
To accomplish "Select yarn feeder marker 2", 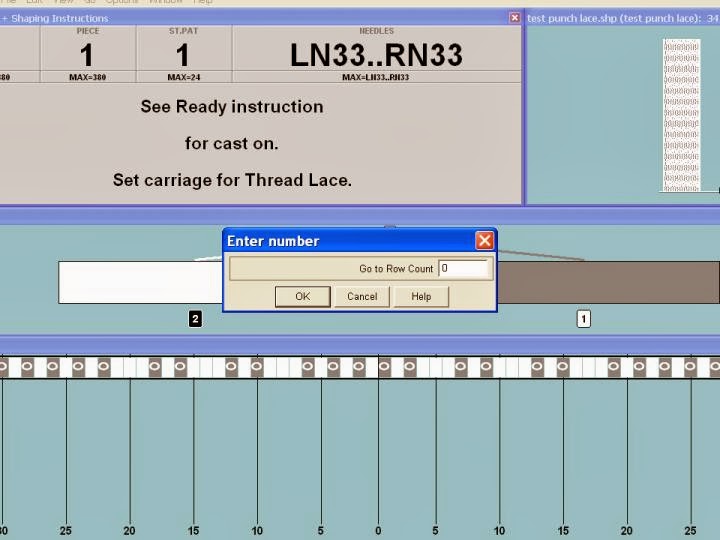I will pos(195,319).
